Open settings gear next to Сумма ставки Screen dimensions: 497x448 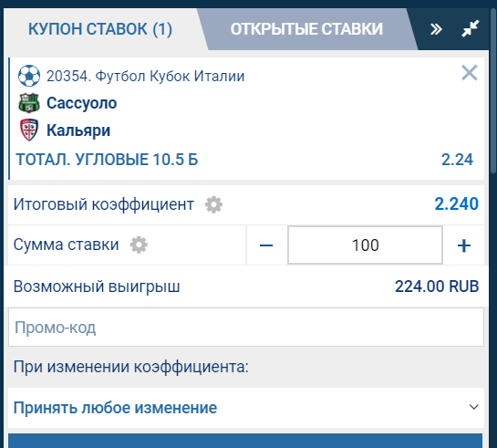[139, 245]
